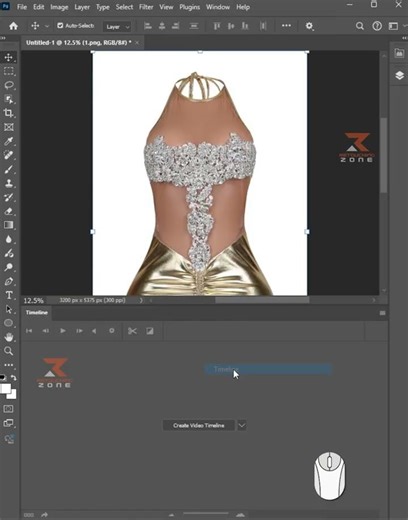Image resolution: width=408 pixels, height=520 pixels.
Task: Select the Frame tool
Action: point(9,127)
